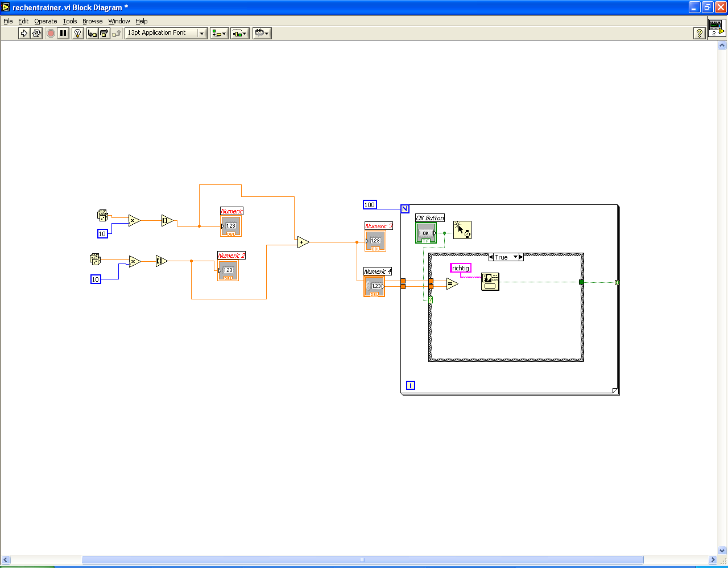
Task: Open the Help menu
Action: pyautogui.click(x=142, y=21)
